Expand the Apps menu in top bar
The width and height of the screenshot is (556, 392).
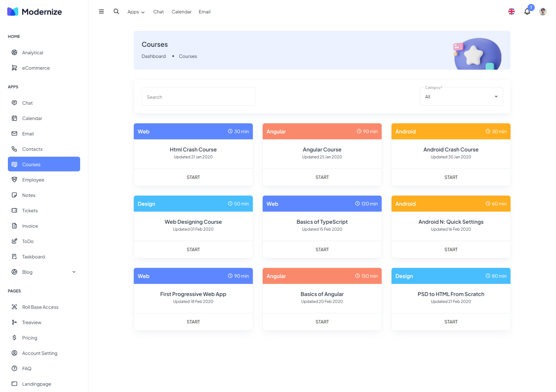tap(136, 12)
